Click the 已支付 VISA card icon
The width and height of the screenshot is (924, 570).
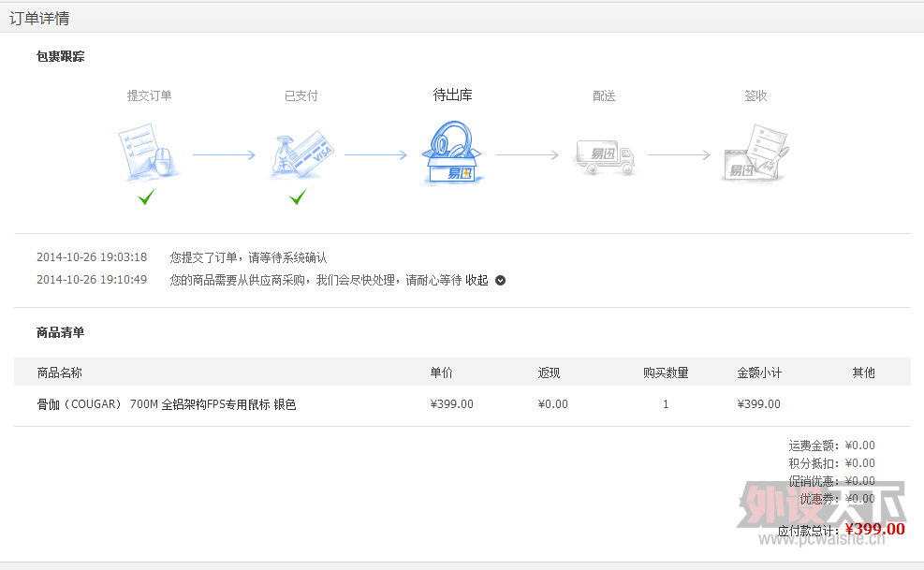point(301,154)
